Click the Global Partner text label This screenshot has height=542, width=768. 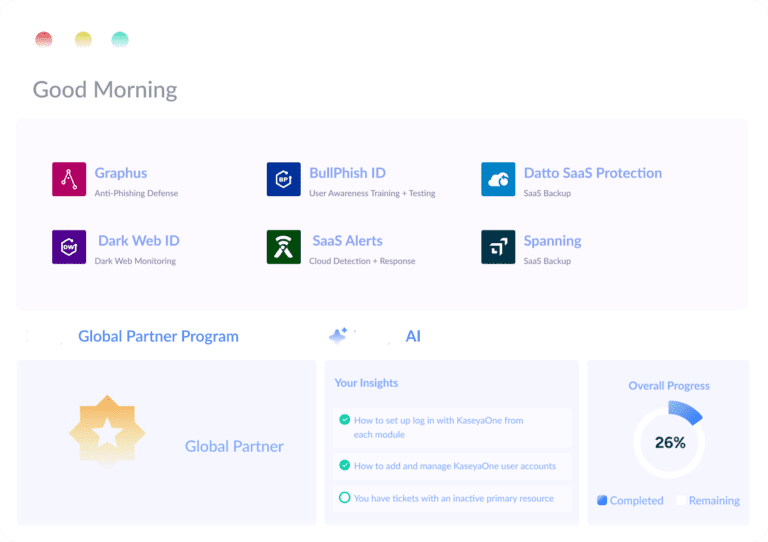click(x=234, y=446)
